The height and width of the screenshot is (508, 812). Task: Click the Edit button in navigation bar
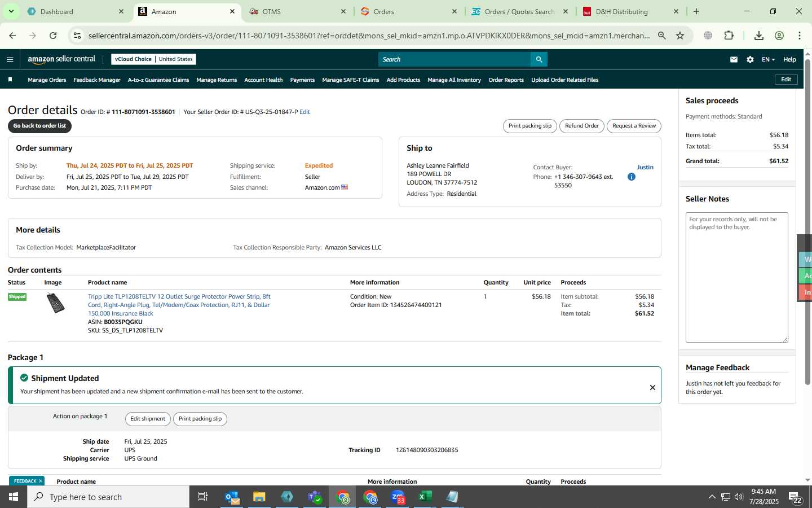(x=786, y=80)
